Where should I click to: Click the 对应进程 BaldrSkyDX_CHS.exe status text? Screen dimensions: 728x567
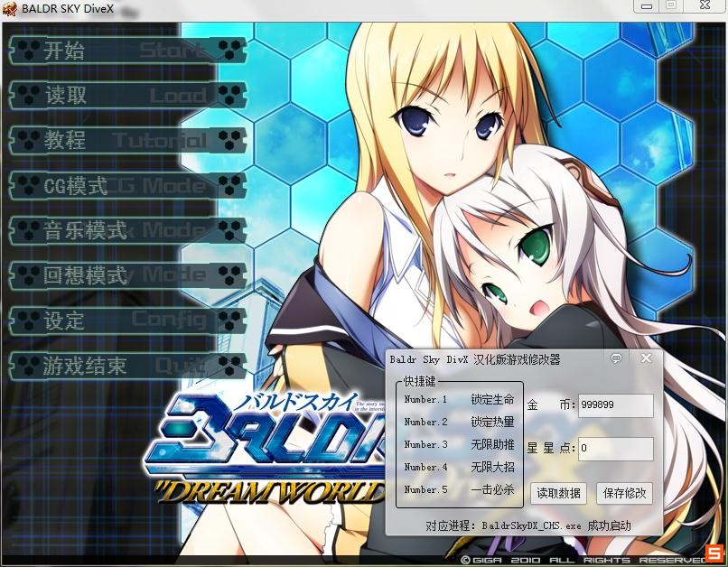(x=528, y=525)
